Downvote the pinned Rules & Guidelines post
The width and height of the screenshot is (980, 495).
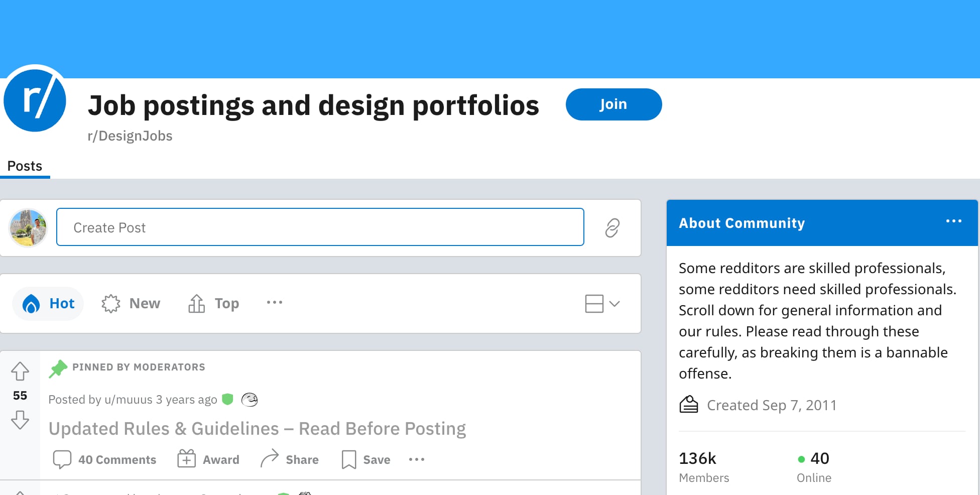(x=20, y=420)
